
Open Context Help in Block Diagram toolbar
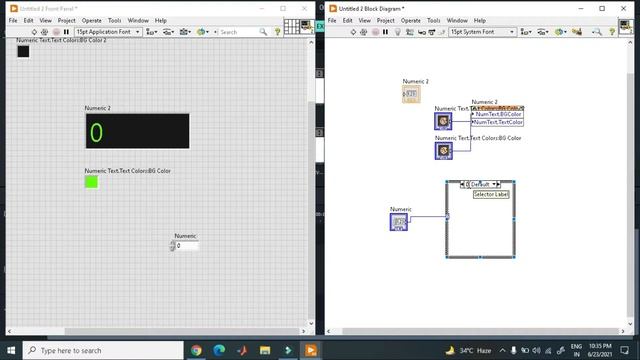[x=612, y=32]
